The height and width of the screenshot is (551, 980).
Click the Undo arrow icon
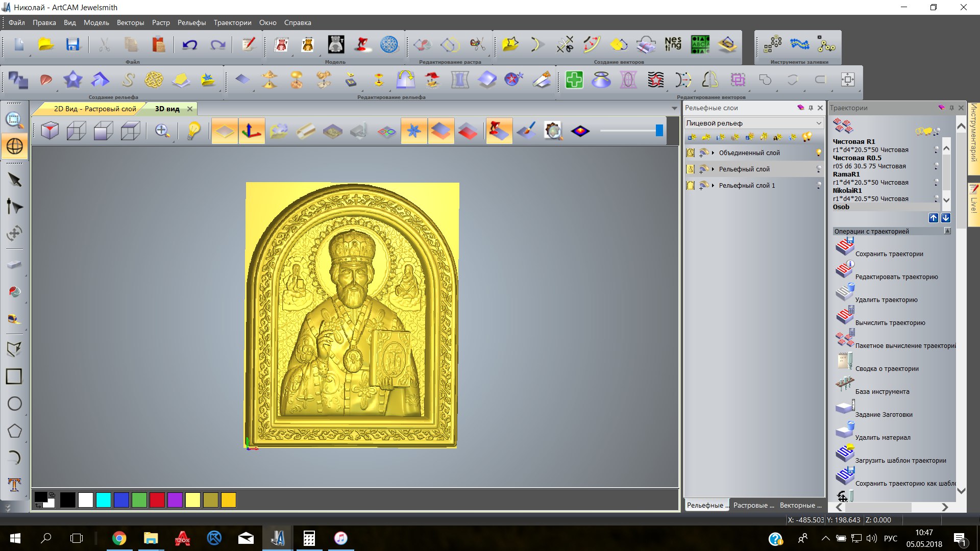[190, 45]
